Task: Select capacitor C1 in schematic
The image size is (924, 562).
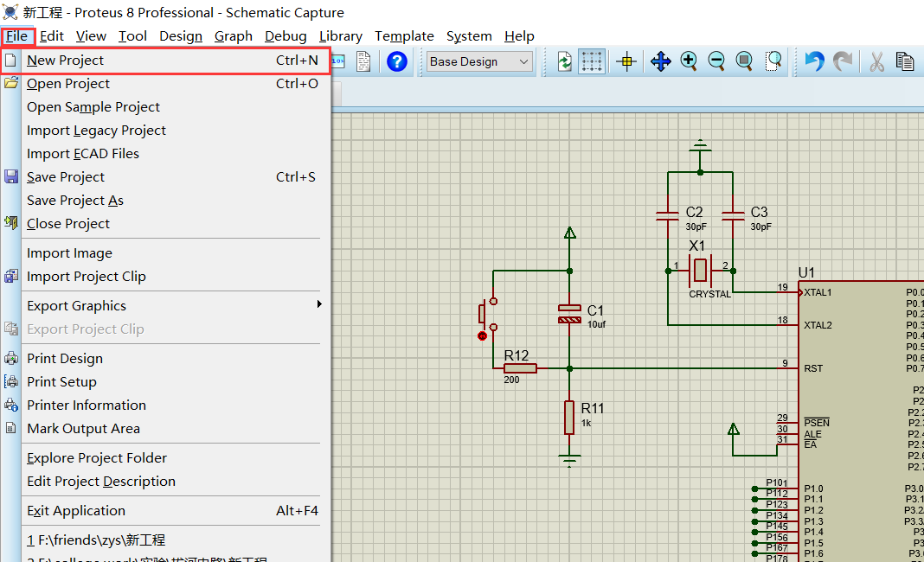Action: click(x=569, y=314)
